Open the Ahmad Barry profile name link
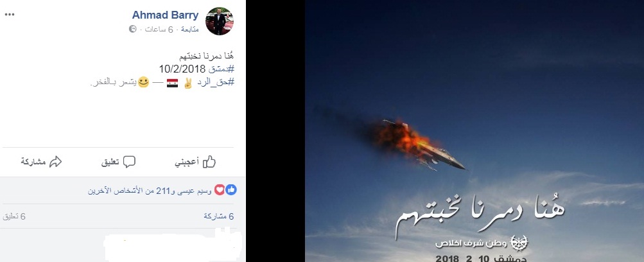Viewport: 644px width, 262px height. [165, 15]
